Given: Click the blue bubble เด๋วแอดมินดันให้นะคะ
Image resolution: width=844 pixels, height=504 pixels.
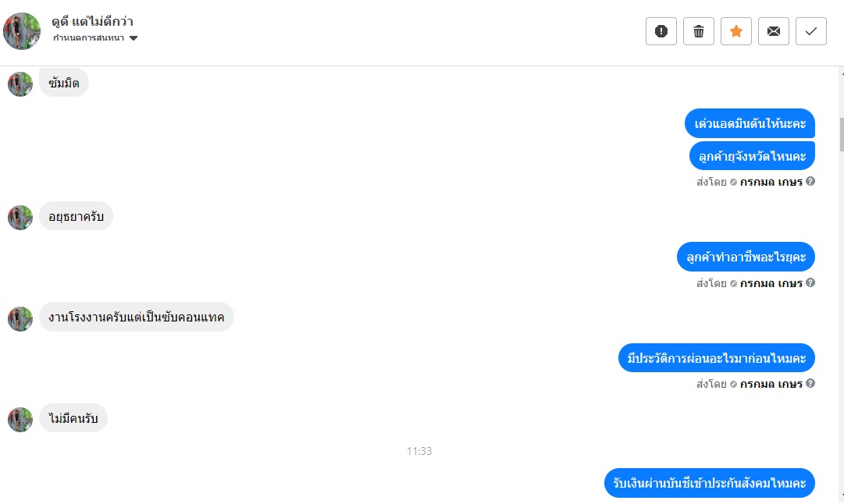Looking at the screenshot, I should [x=750, y=124].
